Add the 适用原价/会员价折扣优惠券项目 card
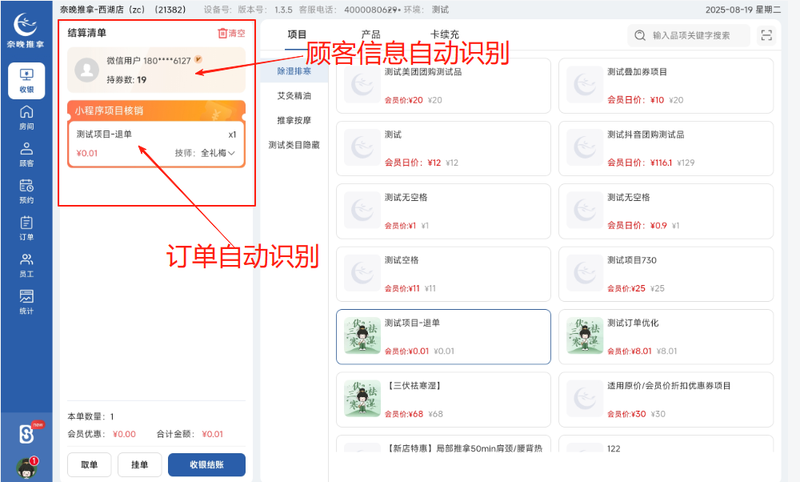This screenshot has width=800, height=482. pyautogui.click(x=666, y=399)
